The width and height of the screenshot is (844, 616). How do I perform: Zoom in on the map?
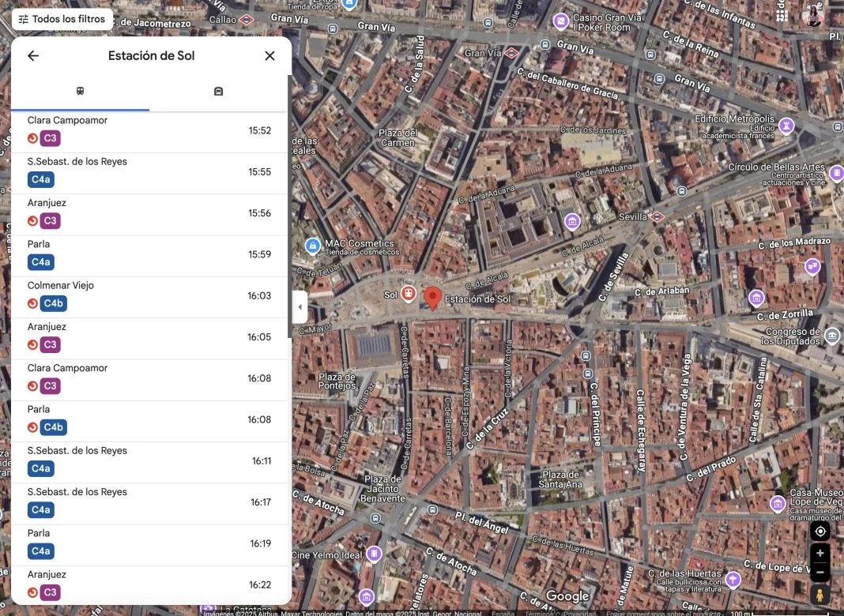820,554
